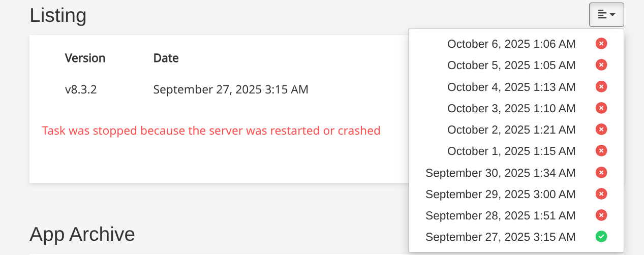Pick the September 30, 2025 1:34 AM entry
644x255 pixels.
click(500, 173)
